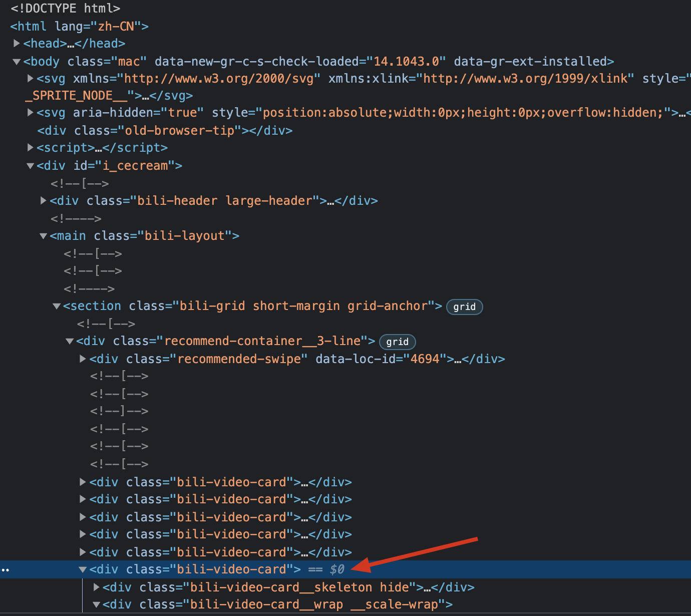Expand the svg xmlns sprite node

pyautogui.click(x=30, y=79)
